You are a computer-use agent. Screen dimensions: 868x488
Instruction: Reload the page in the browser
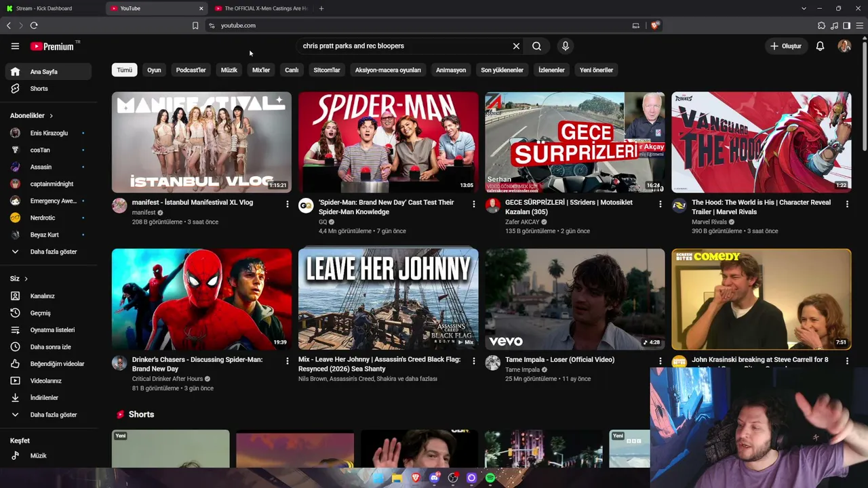[x=34, y=26]
